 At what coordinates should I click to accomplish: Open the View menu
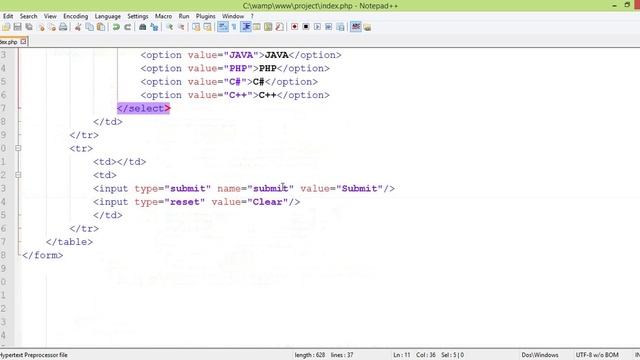(50, 16)
